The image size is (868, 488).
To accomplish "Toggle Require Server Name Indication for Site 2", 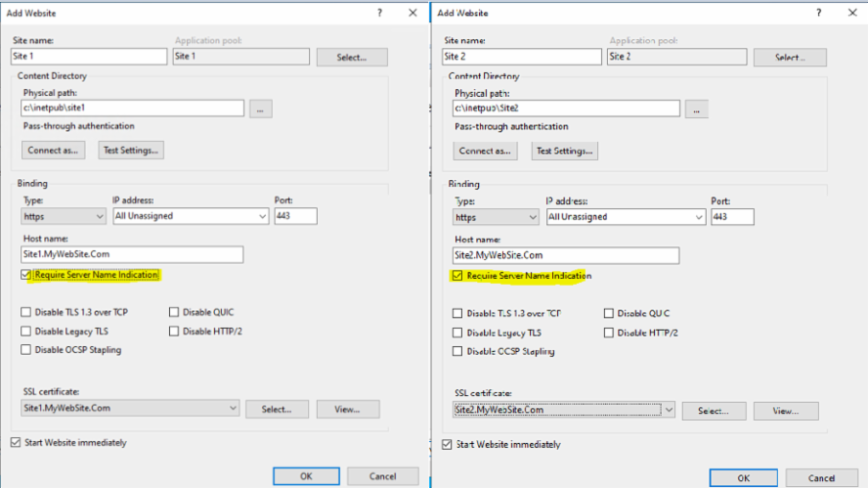I will [457, 276].
